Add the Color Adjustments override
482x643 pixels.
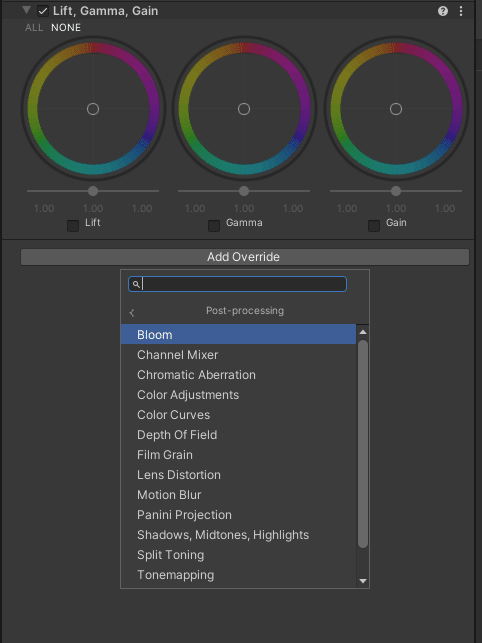click(238, 395)
